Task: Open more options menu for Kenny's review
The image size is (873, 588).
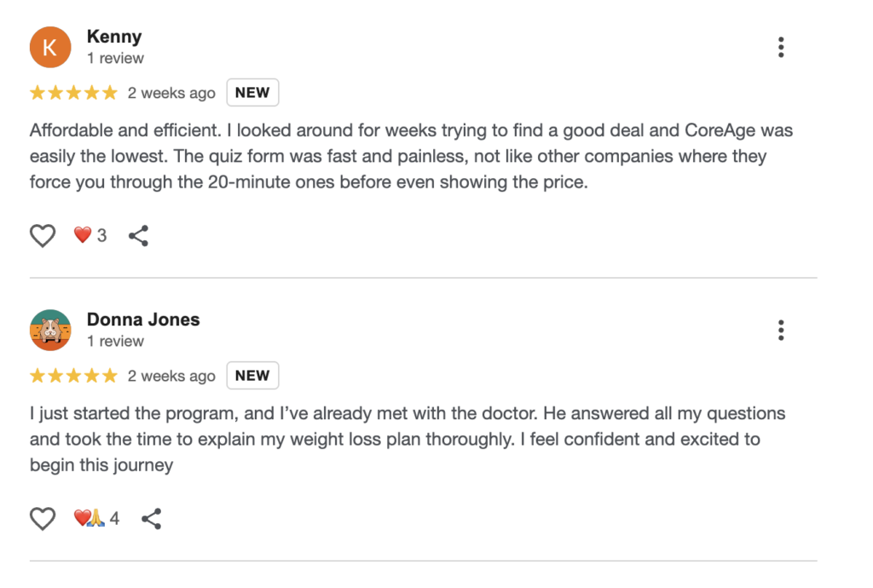Action: (x=781, y=48)
